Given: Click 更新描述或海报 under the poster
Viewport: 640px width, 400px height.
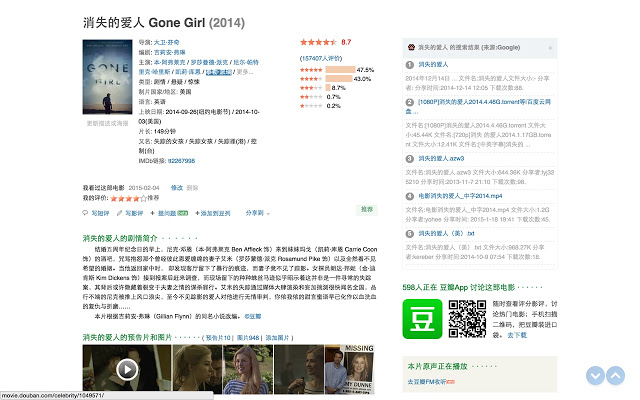Looking at the screenshot, I should tap(107, 123).
